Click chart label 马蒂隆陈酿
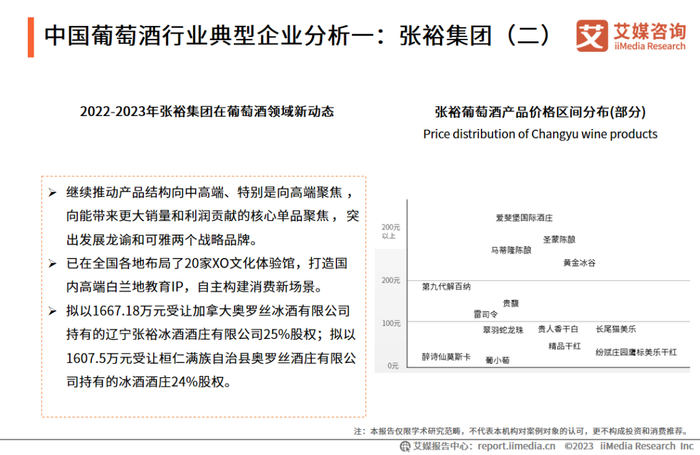 (x=511, y=250)
